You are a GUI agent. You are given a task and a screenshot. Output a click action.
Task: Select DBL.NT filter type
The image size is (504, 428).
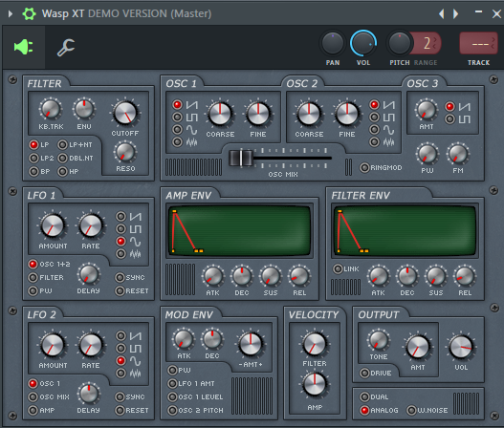click(62, 158)
